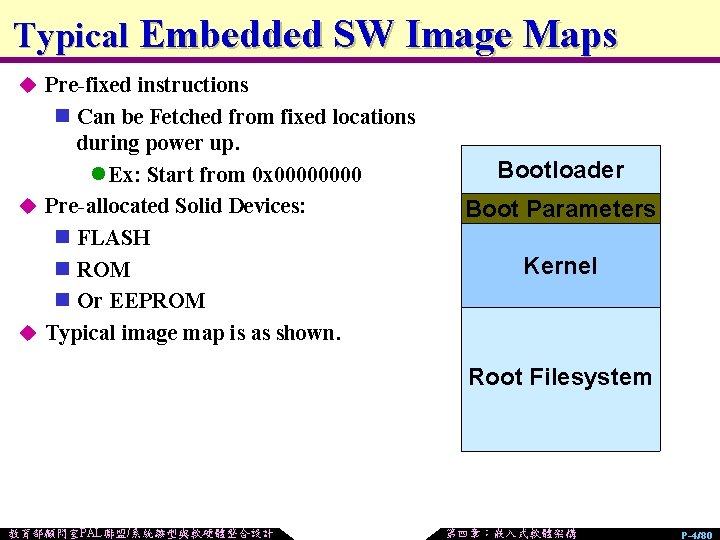The width and height of the screenshot is (720, 540).
Task: Click the page number 'P-4/80' footer
Action: pos(696,535)
